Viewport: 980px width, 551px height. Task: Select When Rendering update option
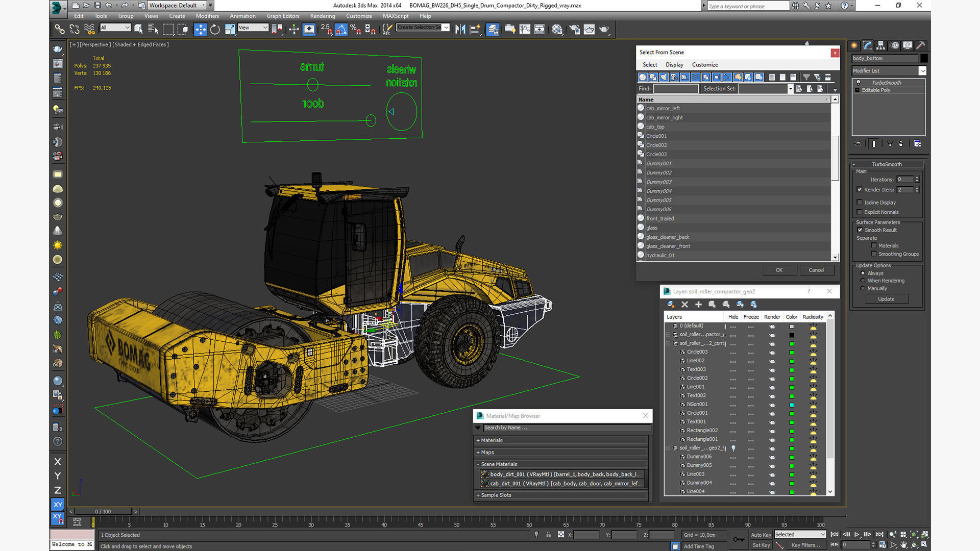coord(863,281)
